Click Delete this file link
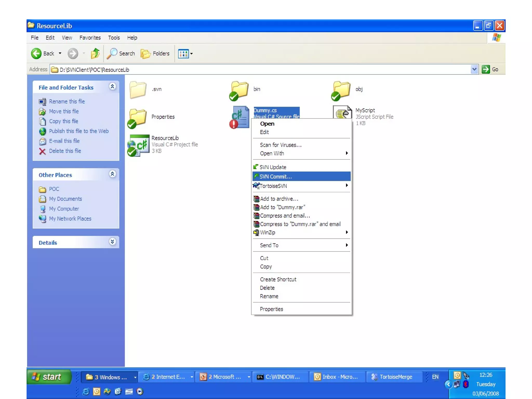This screenshot has width=532, height=399. 65,151
